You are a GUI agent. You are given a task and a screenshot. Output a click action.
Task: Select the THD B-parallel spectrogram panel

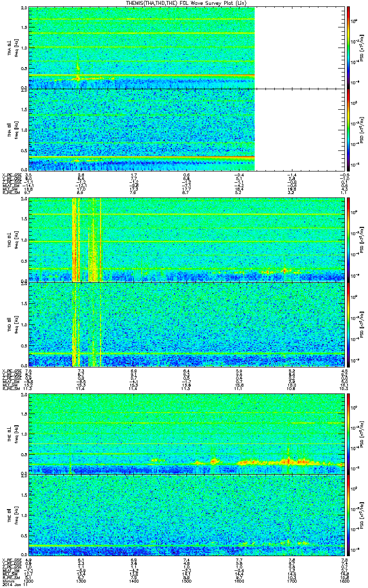tap(186, 324)
